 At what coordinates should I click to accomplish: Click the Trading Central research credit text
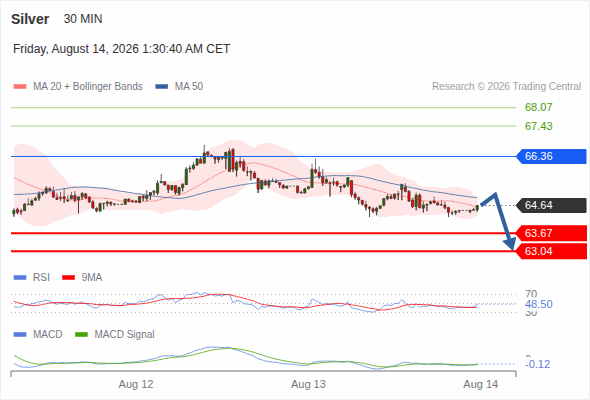[x=506, y=87]
